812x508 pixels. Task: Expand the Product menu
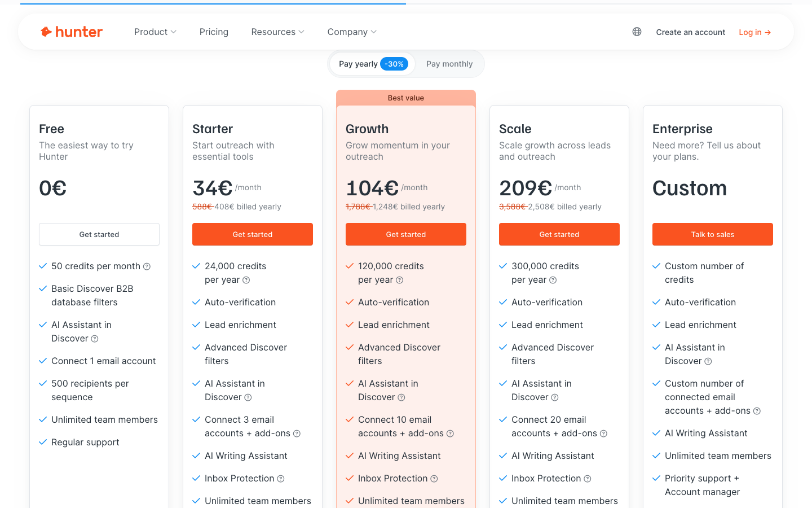pos(155,32)
